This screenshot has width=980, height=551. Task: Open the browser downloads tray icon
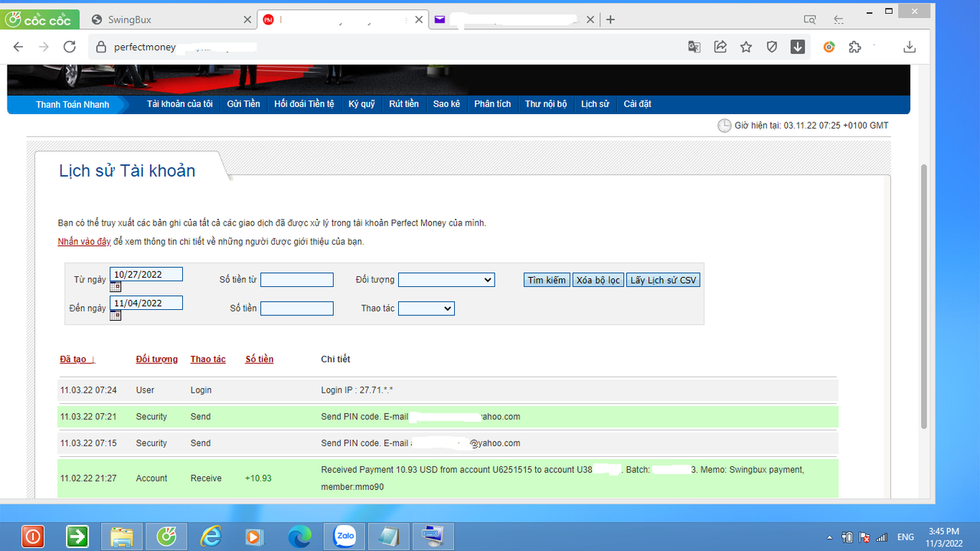(x=910, y=47)
